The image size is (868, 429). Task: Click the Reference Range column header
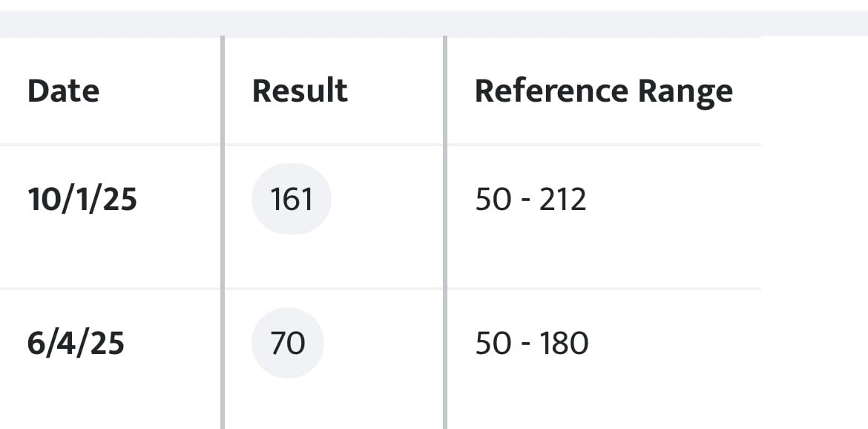603,91
